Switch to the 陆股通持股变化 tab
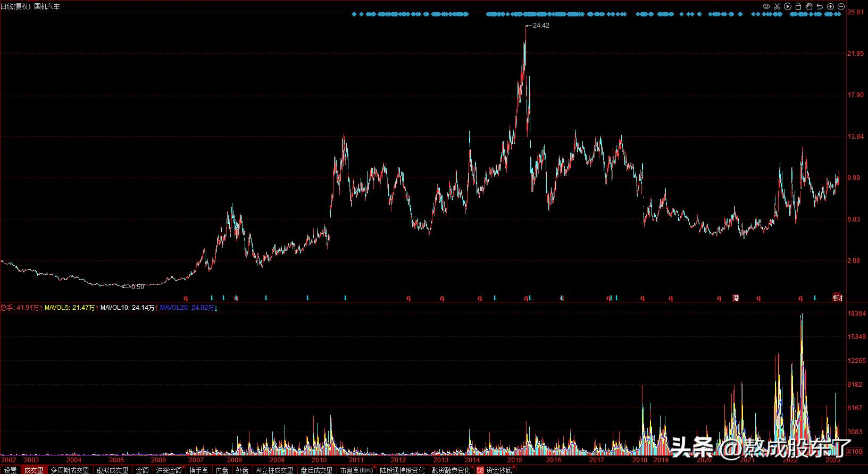 click(x=403, y=470)
